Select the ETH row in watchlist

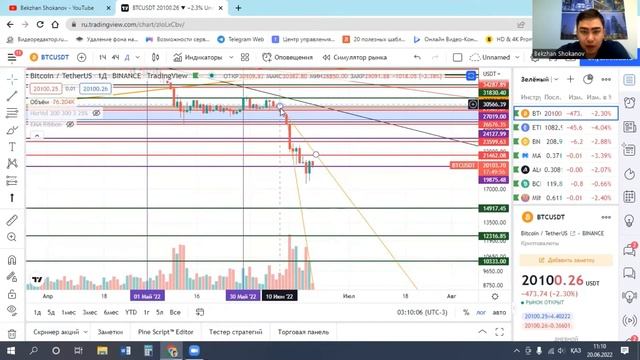click(565, 128)
